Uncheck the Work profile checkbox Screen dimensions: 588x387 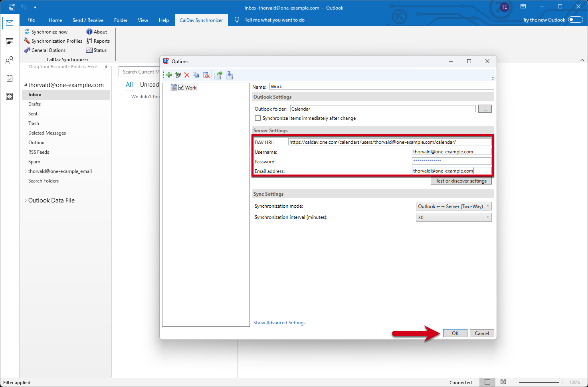pos(181,87)
